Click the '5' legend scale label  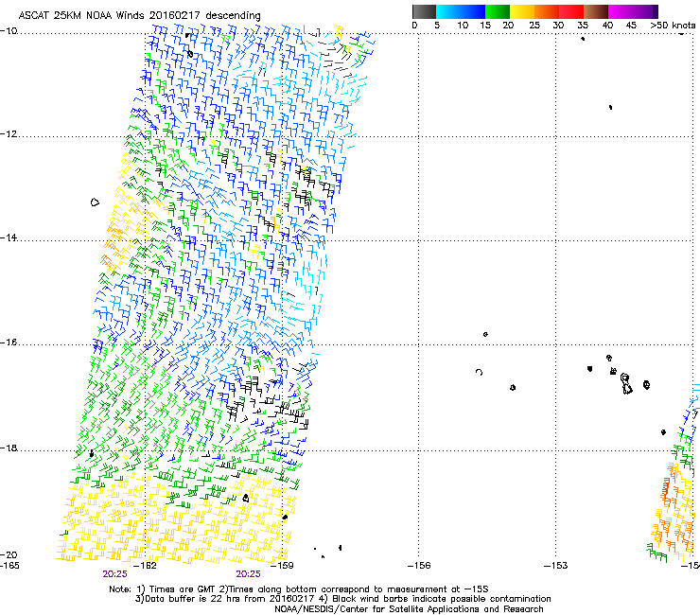(437, 26)
